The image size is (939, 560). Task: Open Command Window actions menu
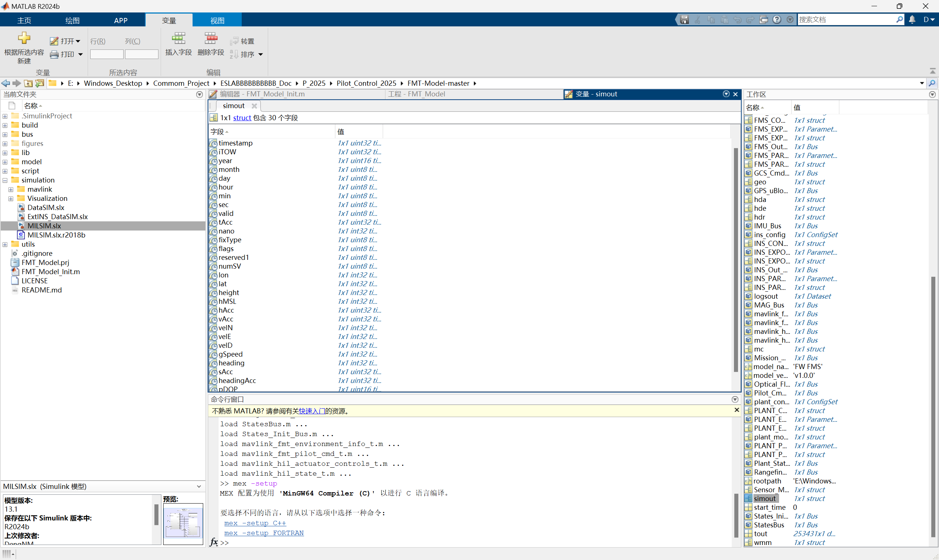pyautogui.click(x=735, y=399)
